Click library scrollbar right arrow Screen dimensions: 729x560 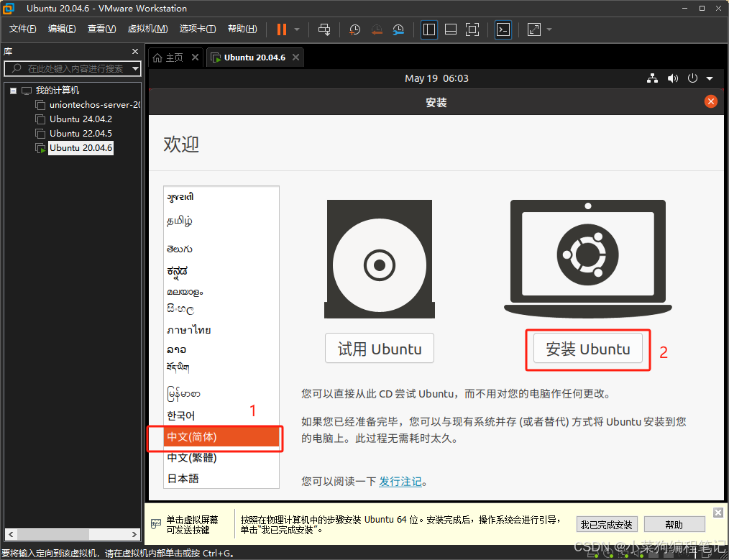pos(134,534)
